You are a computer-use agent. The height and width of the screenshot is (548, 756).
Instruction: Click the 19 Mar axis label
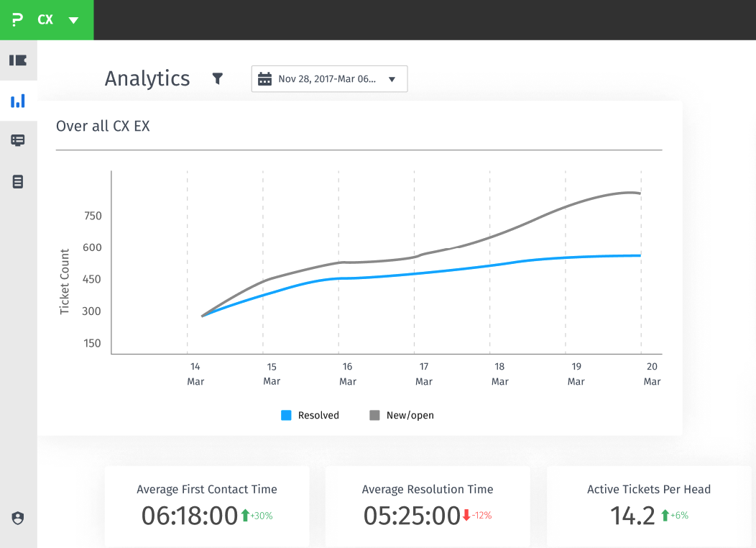[x=576, y=374]
